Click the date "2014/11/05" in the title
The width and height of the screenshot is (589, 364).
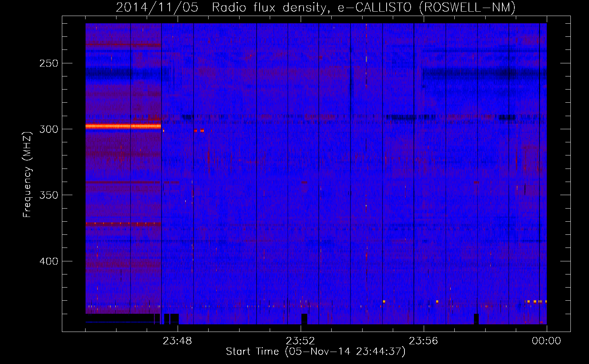click(x=157, y=7)
